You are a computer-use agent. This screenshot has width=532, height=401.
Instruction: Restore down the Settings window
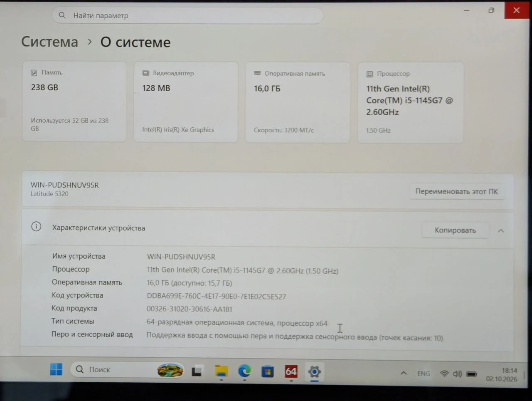click(491, 10)
